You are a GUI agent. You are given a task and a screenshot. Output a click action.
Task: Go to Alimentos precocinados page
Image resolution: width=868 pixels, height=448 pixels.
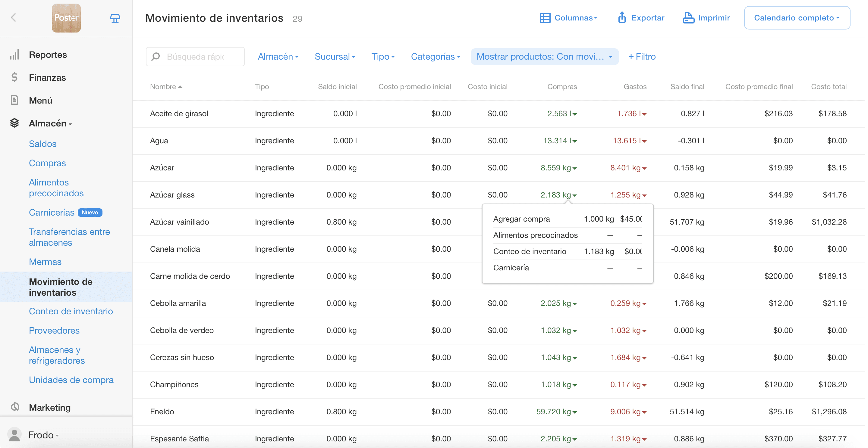coord(56,188)
